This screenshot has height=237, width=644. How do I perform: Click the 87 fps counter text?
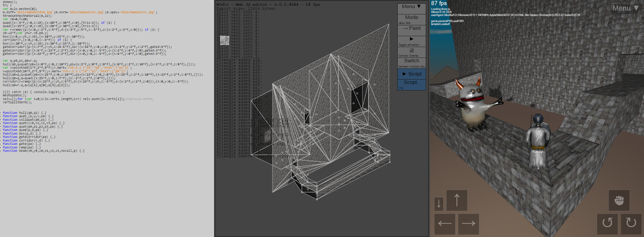coord(439,3)
